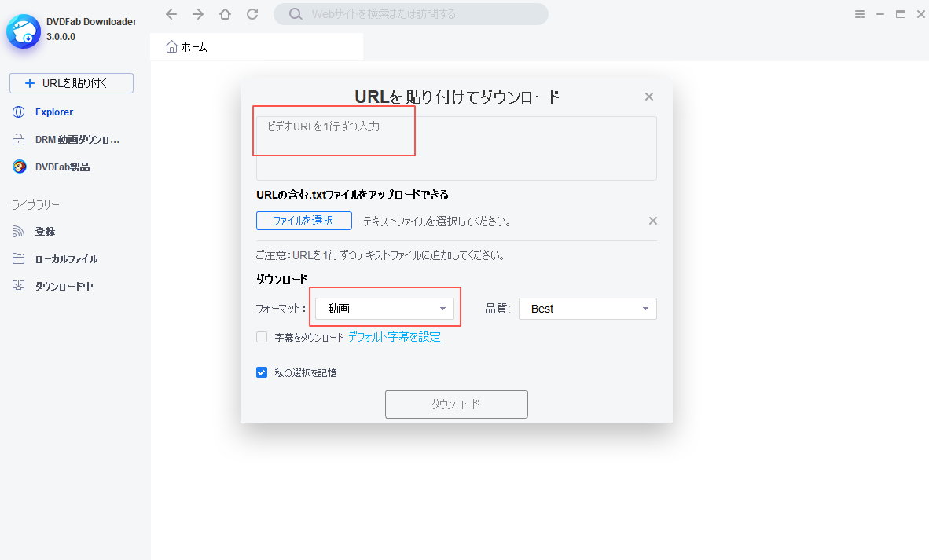
Task: Go back with the left arrow
Action: pyautogui.click(x=171, y=14)
